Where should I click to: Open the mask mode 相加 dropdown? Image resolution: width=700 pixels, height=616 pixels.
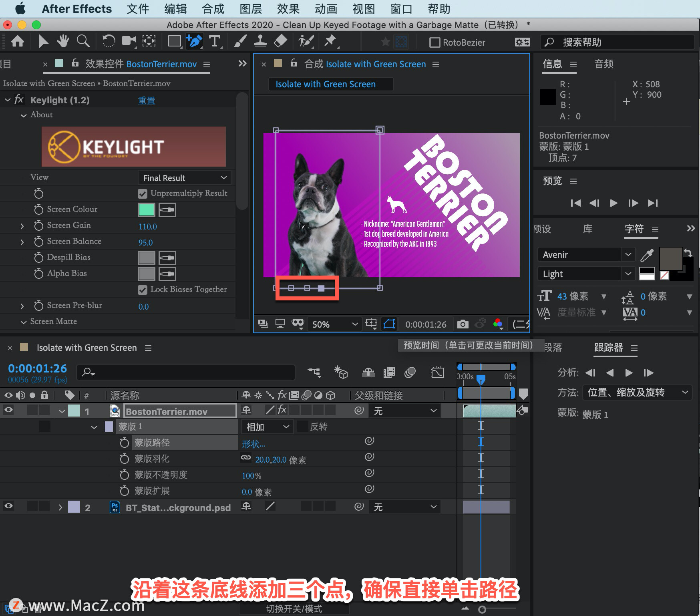(268, 427)
